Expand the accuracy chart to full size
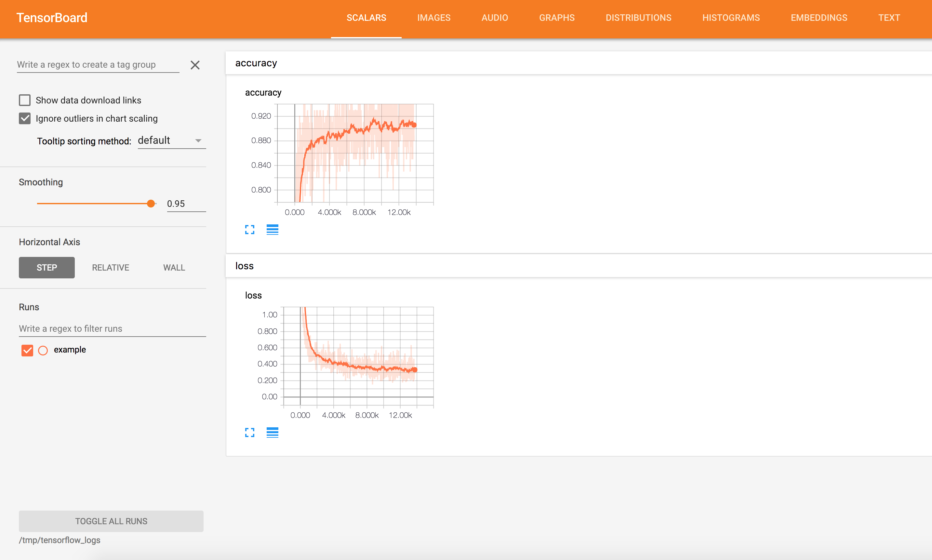932x560 pixels. [x=249, y=230]
